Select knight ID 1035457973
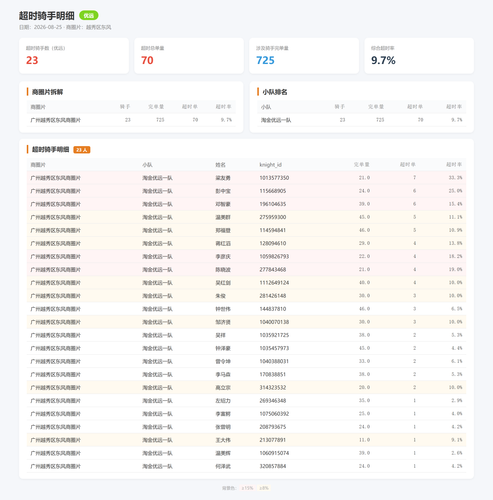 [274, 348]
